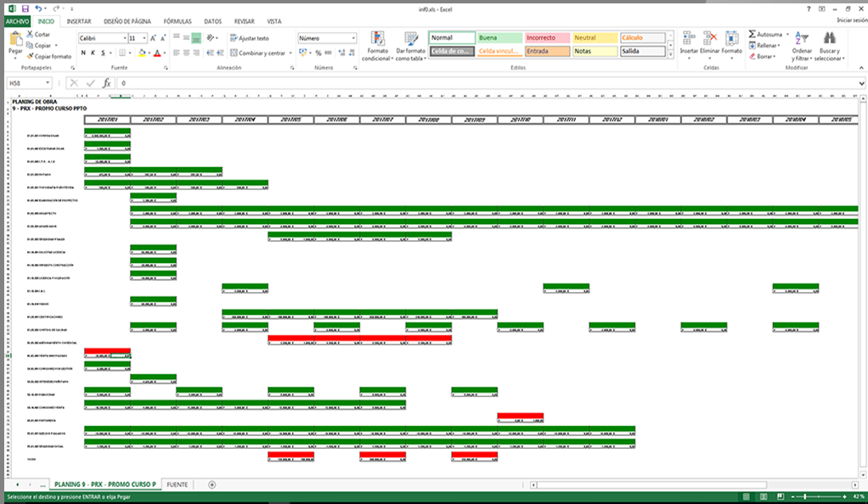Switch to the INSERTAR ribbon tab
868x504 pixels.
[79, 21]
